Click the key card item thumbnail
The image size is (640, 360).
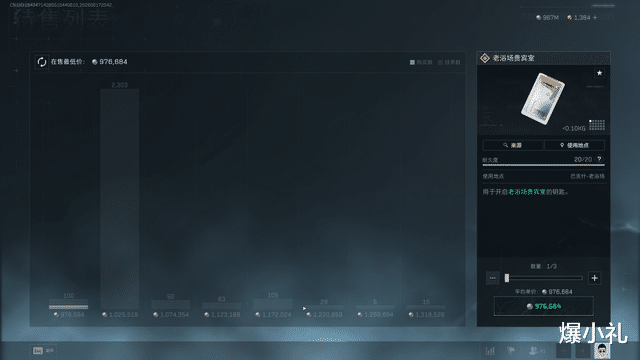click(x=542, y=98)
